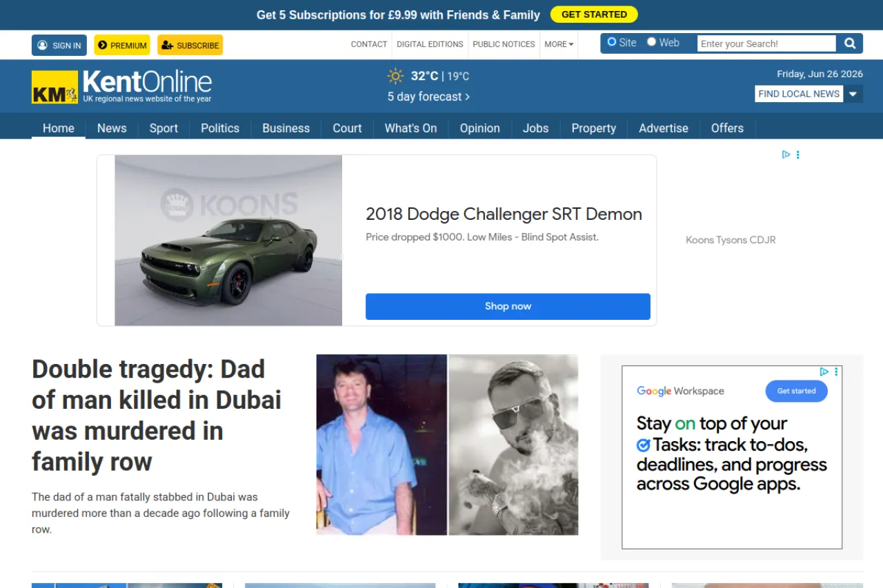
Task: Open Digital Editions link
Action: coord(430,44)
